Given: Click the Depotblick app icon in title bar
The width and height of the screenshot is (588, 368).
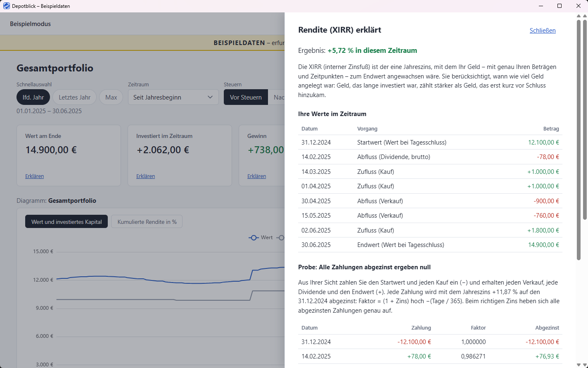Looking at the screenshot, I should pos(7,6).
